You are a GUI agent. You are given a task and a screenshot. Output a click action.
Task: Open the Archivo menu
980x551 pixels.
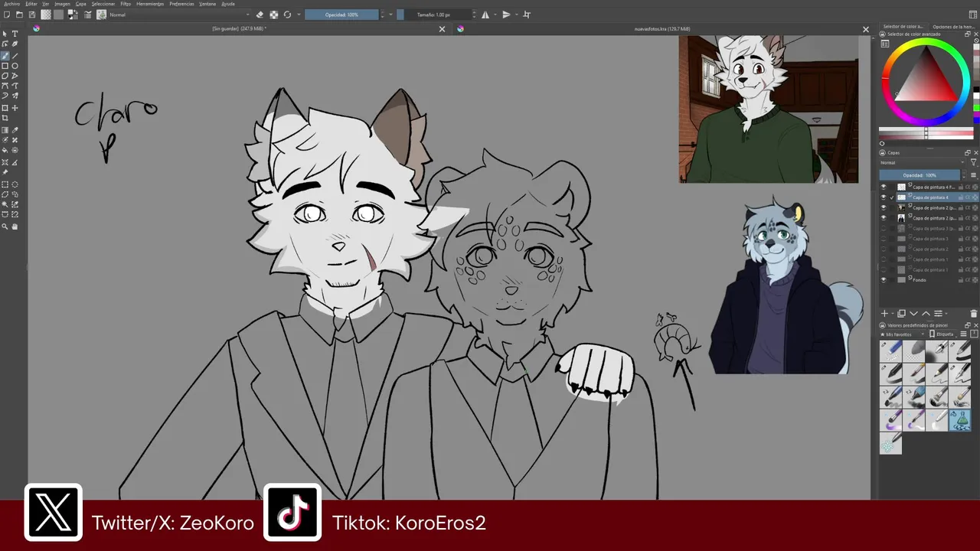click(x=11, y=4)
